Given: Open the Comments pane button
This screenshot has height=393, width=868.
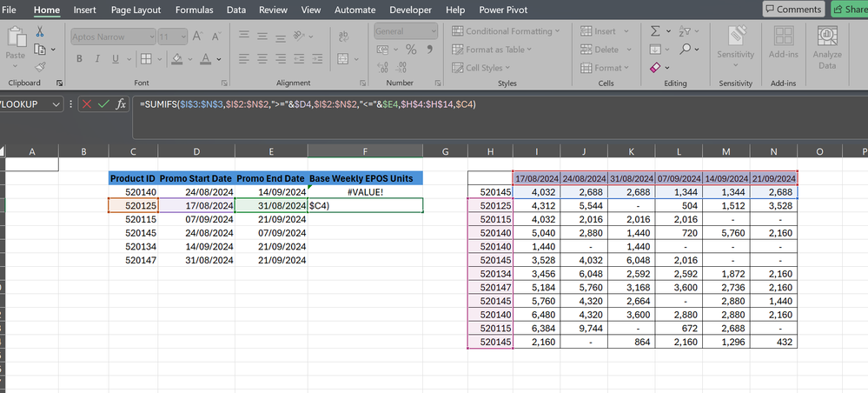Looking at the screenshot, I should pos(793,9).
